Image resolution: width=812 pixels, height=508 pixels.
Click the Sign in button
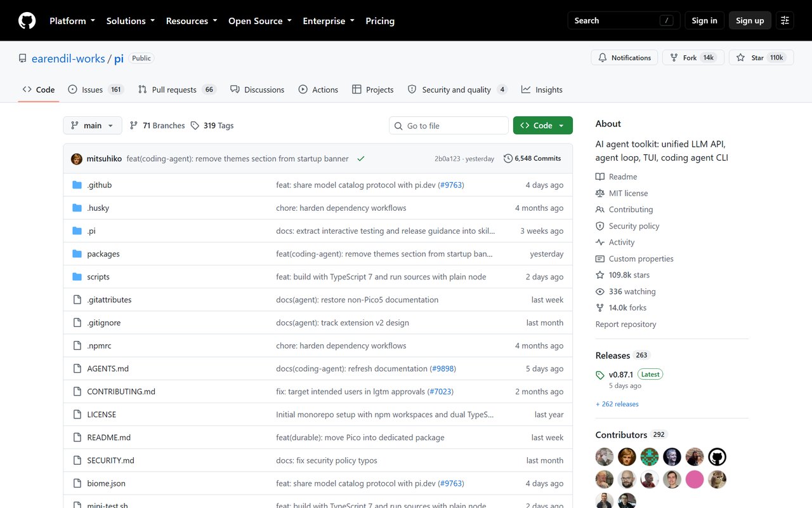point(704,21)
